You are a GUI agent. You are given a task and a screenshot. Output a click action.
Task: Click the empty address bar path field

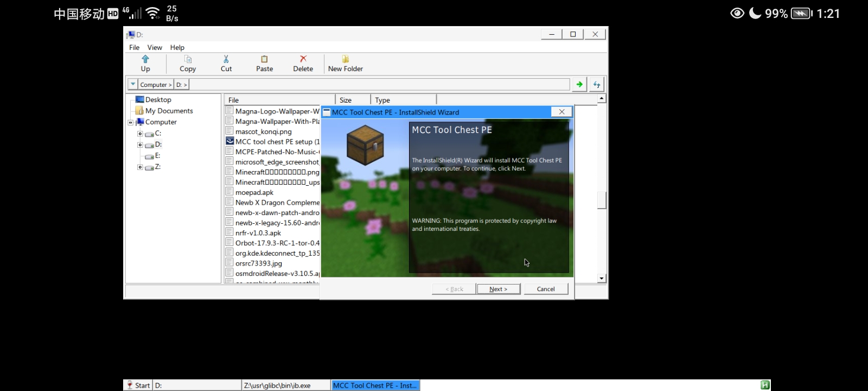tap(379, 85)
